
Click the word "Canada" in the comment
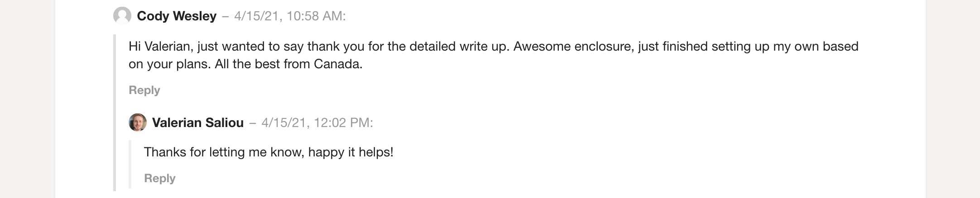coord(338,64)
